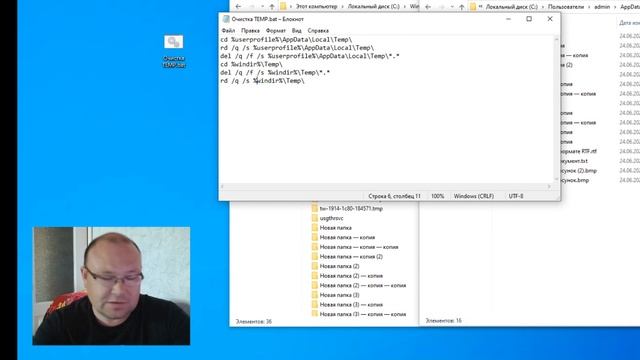Click Notepad horizontal scrollbar right arrow

click(549, 187)
